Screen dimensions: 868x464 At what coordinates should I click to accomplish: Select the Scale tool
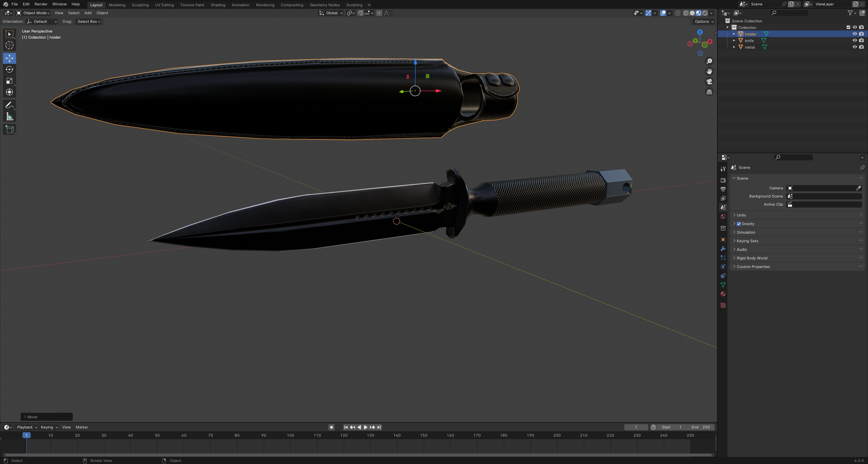click(9, 81)
